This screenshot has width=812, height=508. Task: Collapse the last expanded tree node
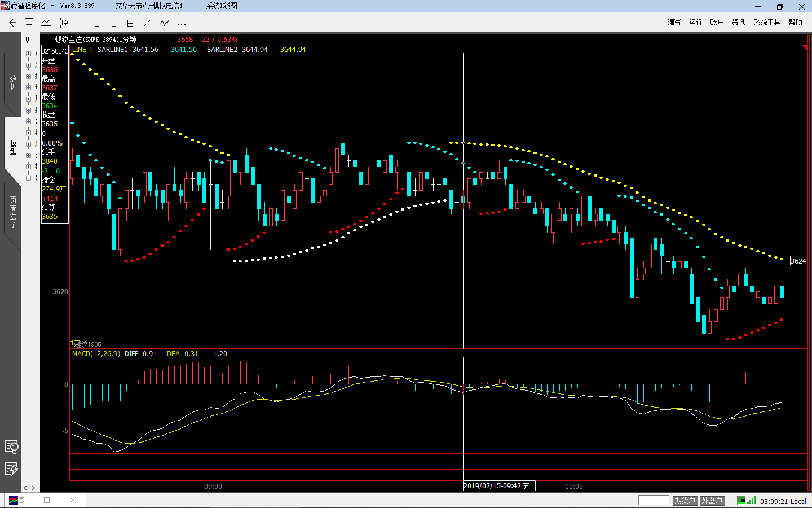[x=28, y=178]
